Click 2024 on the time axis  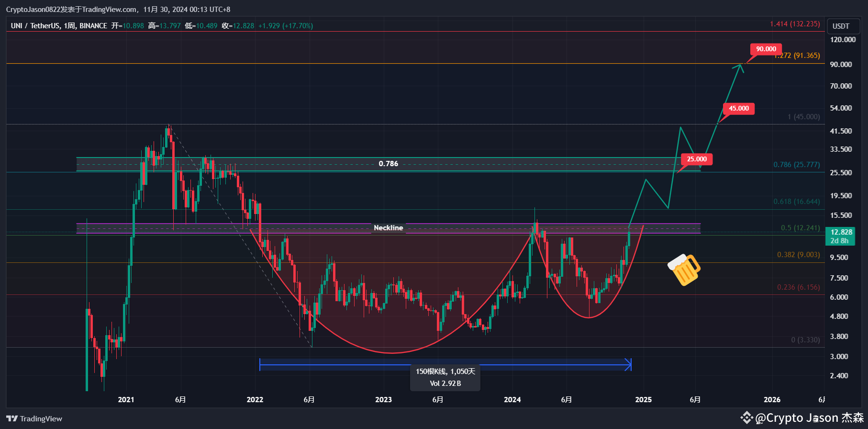[x=512, y=400]
